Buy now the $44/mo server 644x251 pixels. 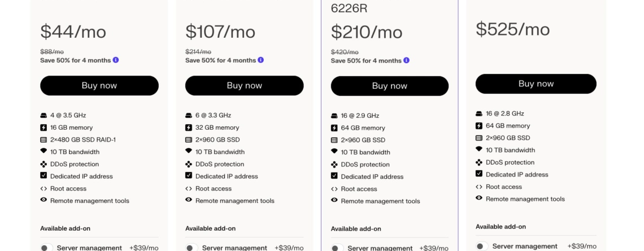point(99,85)
